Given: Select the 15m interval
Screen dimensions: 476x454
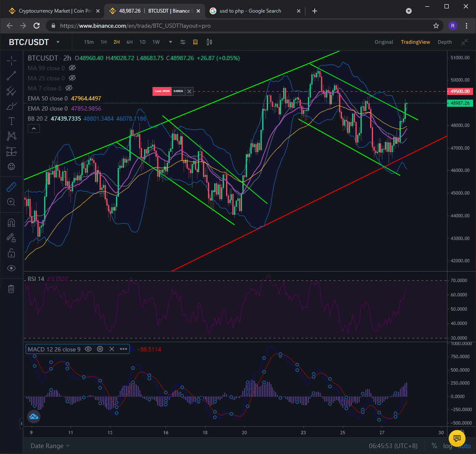Looking at the screenshot, I should tap(89, 42).
